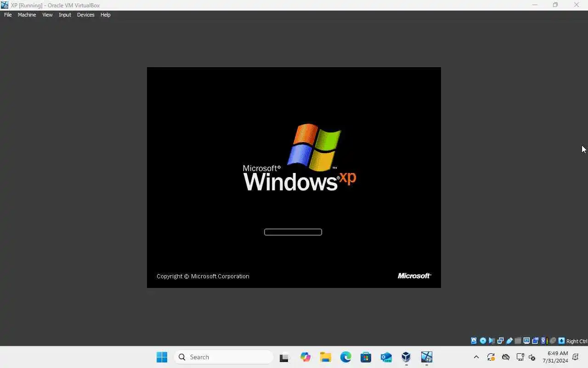Open Microsoft Edge from the taskbar
Viewport: 588px width, 368px height.
point(345,357)
